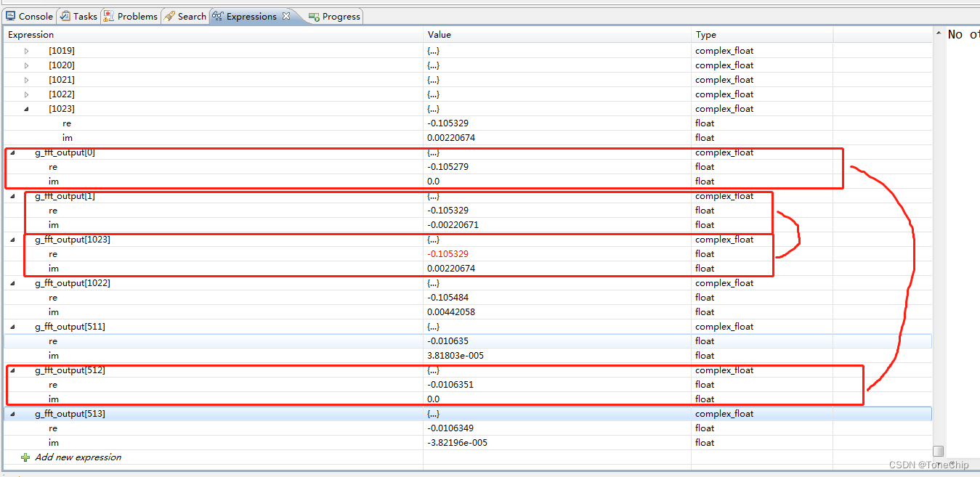Close the Expressions tab
Image resolution: width=980 pixels, height=477 pixels.
[286, 16]
